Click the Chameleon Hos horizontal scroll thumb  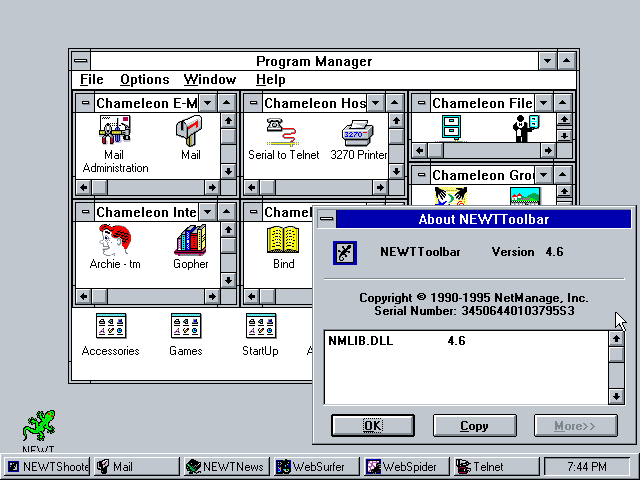tap(268, 187)
